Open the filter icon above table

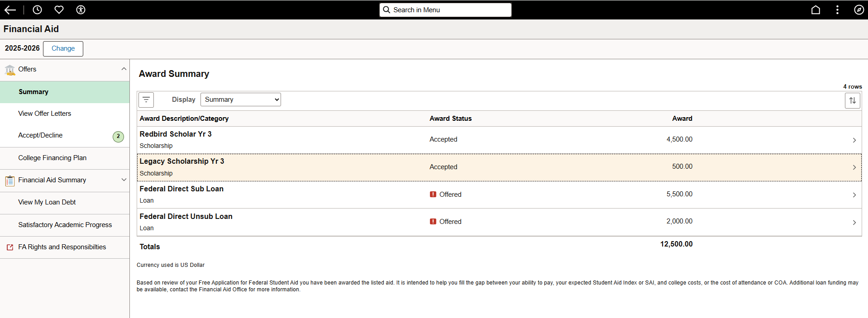pyautogui.click(x=146, y=100)
